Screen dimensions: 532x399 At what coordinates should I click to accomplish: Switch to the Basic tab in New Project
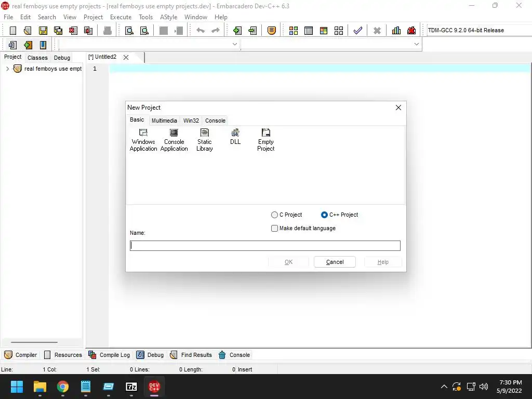[x=137, y=120]
